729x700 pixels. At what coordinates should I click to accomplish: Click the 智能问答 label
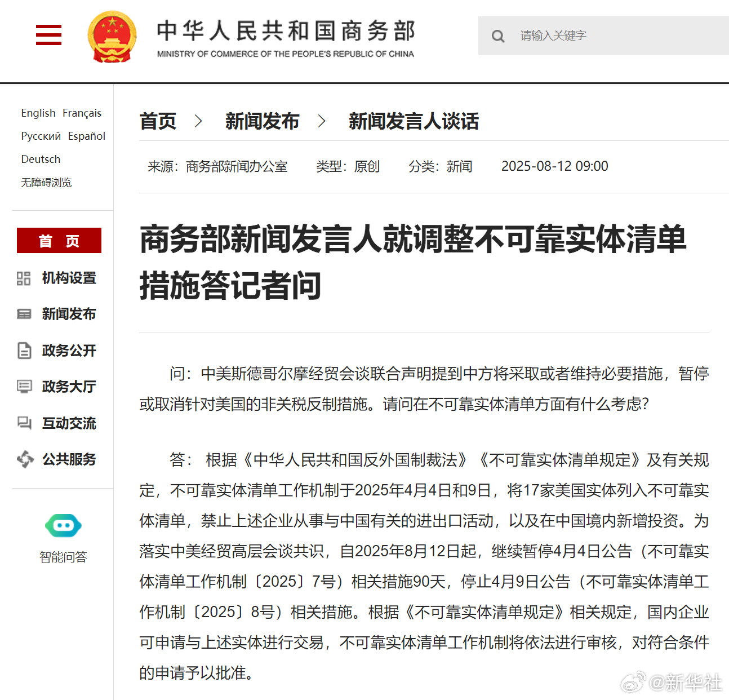click(x=63, y=557)
